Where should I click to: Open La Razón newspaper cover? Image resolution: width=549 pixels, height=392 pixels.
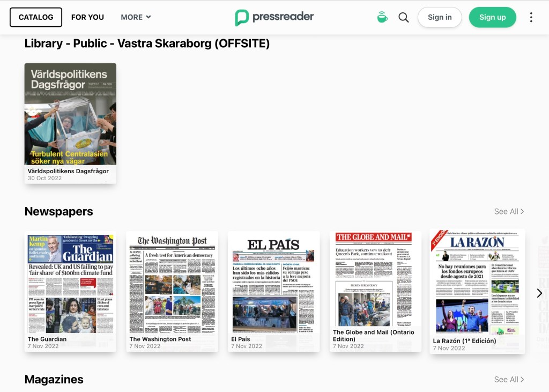click(477, 284)
